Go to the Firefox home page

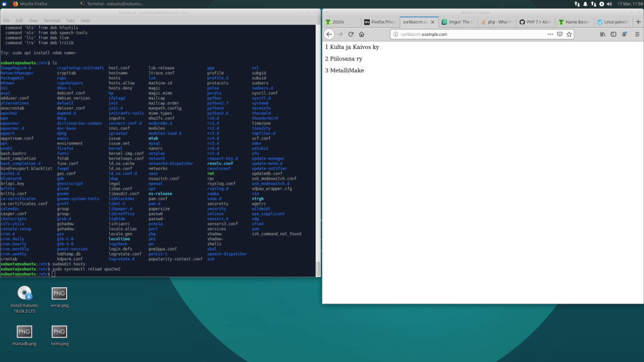point(362,34)
